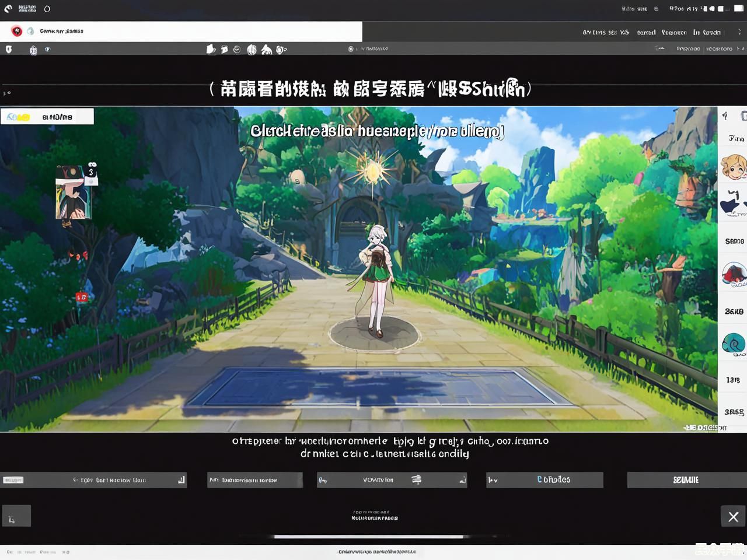Open the first menu item in the top-right dark bar
This screenshot has height=560, width=747.
[606, 33]
